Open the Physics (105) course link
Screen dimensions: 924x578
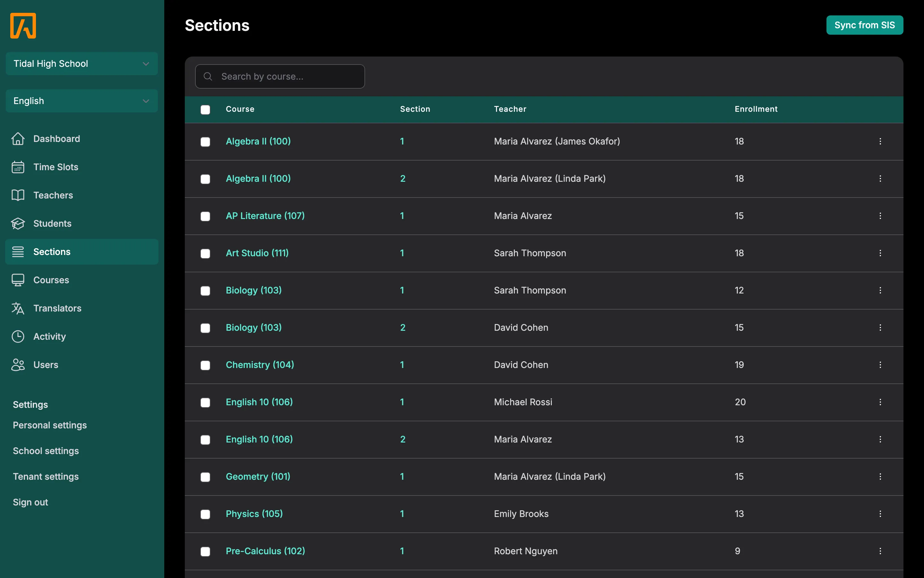[254, 514]
